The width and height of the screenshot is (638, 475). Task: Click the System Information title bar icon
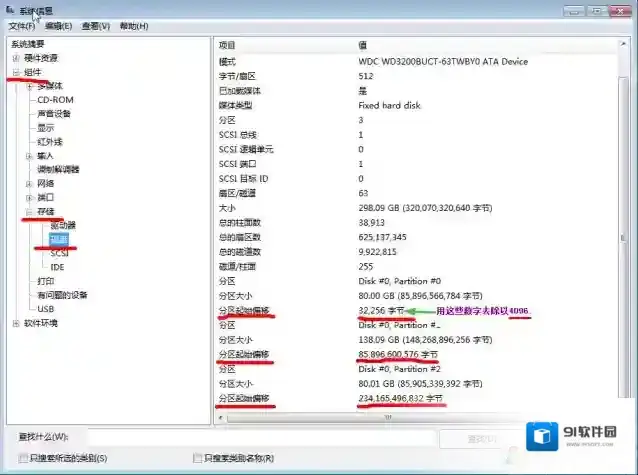(x=10, y=10)
